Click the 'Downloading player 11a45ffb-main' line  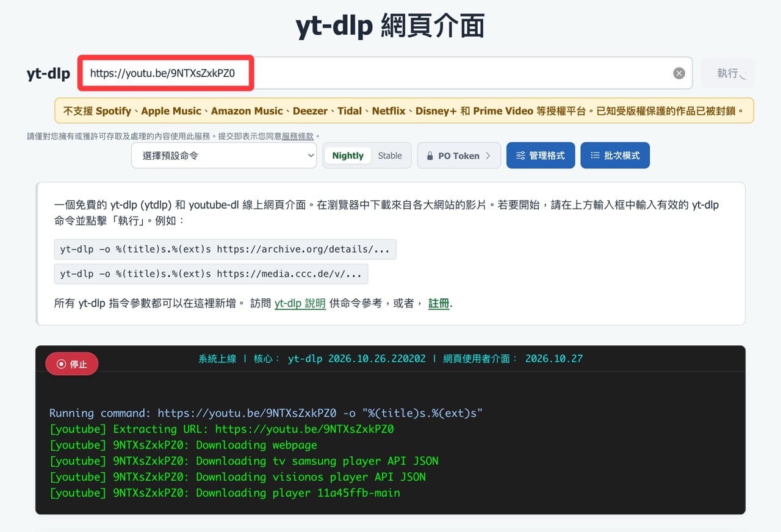coord(225,492)
